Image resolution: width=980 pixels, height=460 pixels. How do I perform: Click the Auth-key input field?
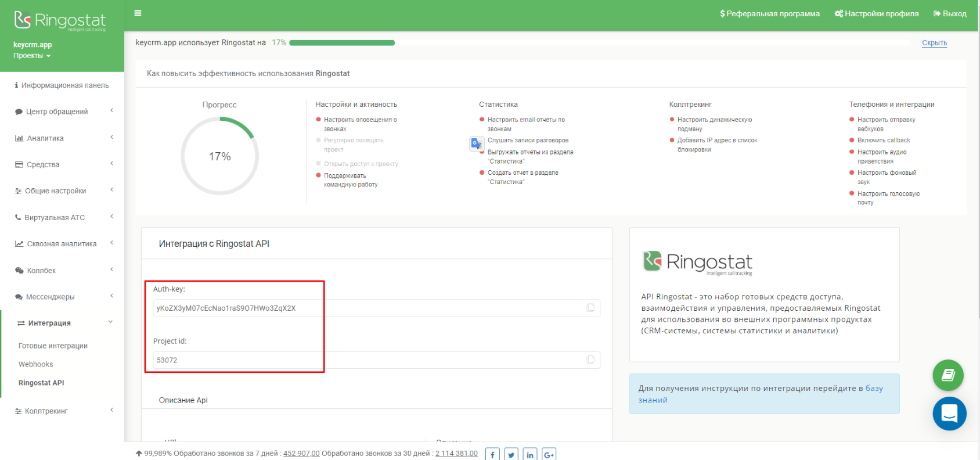coord(376,308)
